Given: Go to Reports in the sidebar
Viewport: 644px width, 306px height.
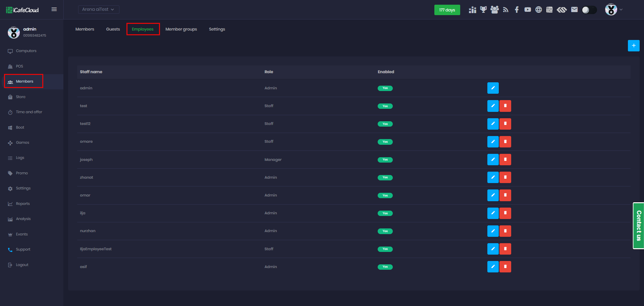Looking at the screenshot, I should pyautogui.click(x=23, y=204).
